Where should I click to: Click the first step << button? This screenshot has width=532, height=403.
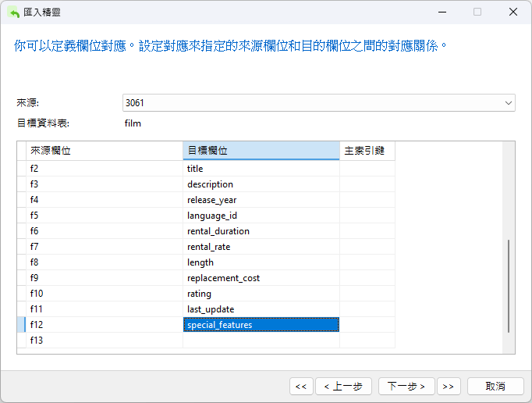click(x=300, y=386)
